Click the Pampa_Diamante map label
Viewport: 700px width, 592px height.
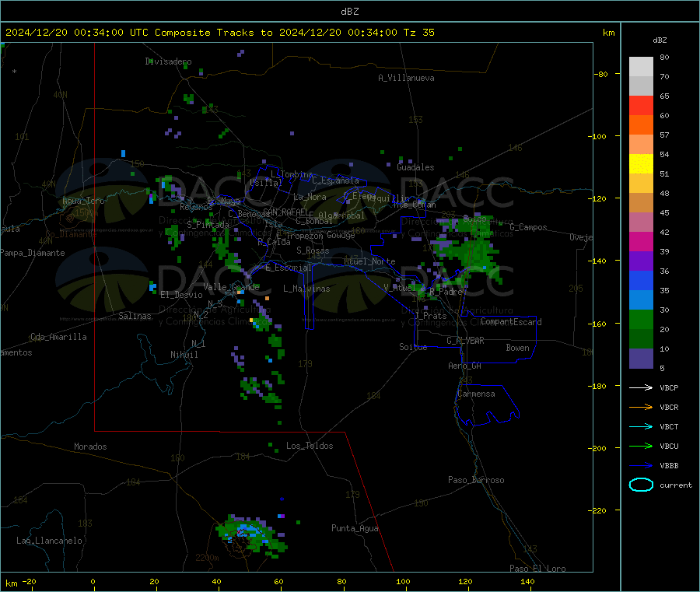[33, 253]
